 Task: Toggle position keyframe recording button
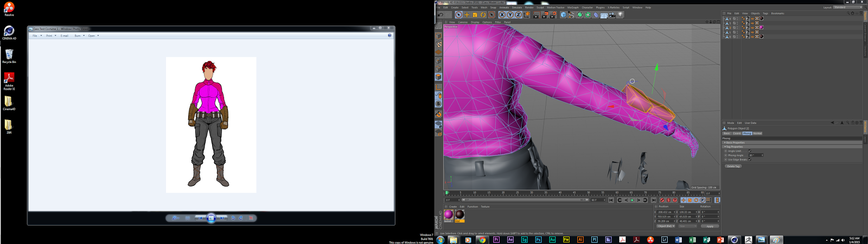pyautogui.click(x=684, y=200)
